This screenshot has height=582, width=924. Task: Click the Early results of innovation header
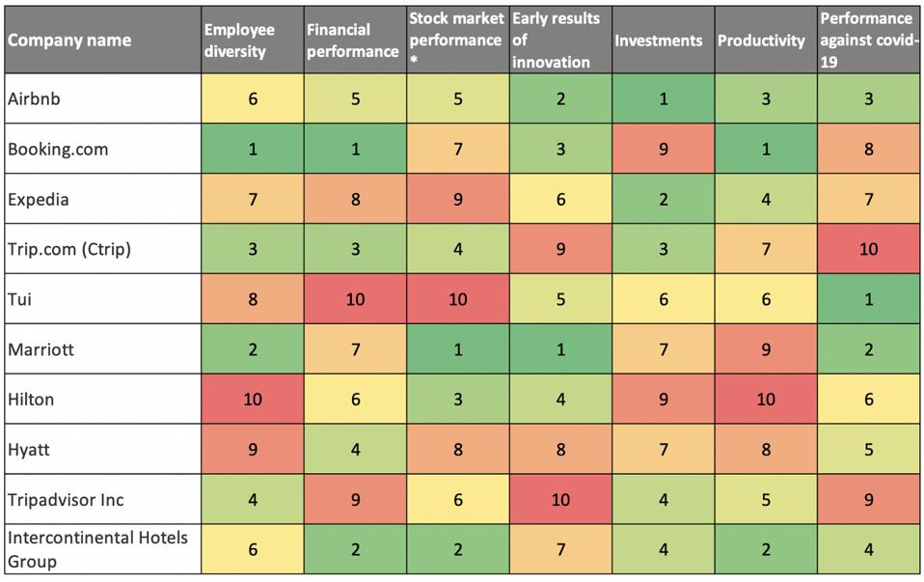559,41
